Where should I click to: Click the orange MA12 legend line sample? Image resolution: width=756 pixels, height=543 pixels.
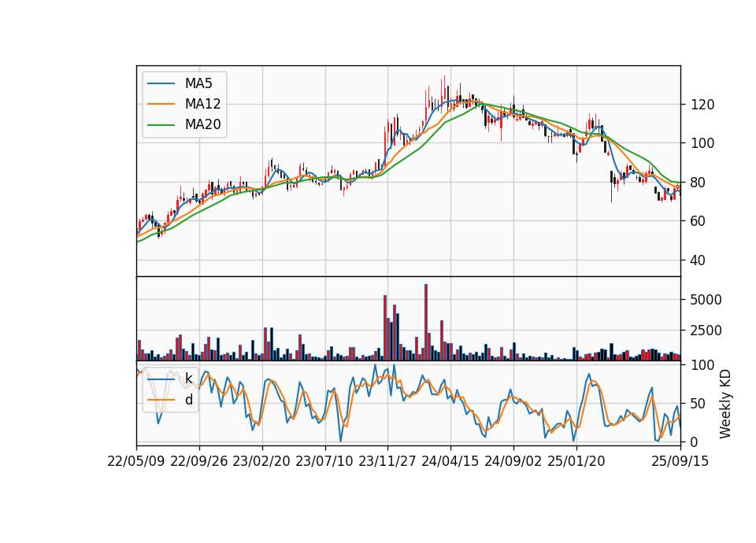click(161, 104)
